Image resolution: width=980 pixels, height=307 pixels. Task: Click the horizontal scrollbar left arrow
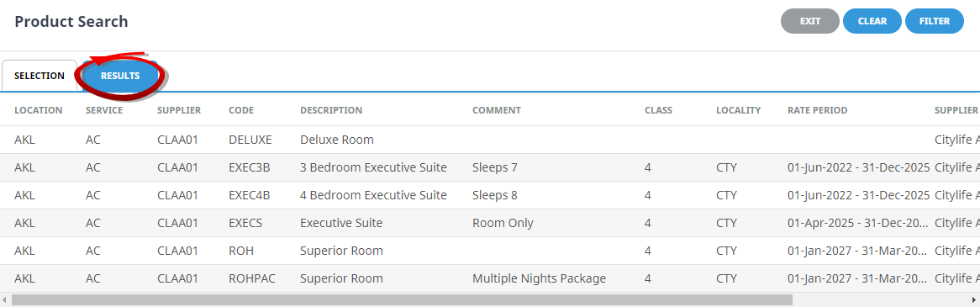pos(5,299)
